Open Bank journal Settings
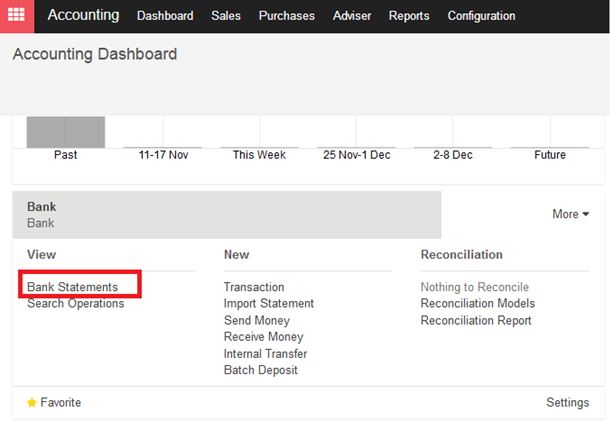 [x=567, y=402]
